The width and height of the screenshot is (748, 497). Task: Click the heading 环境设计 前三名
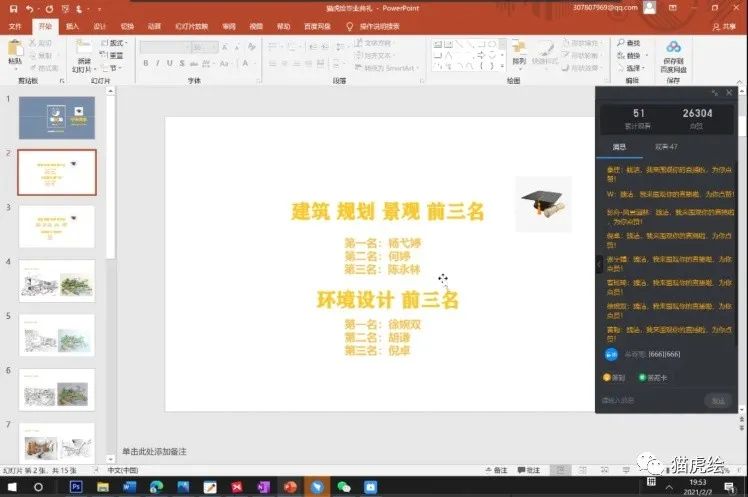coord(387,300)
